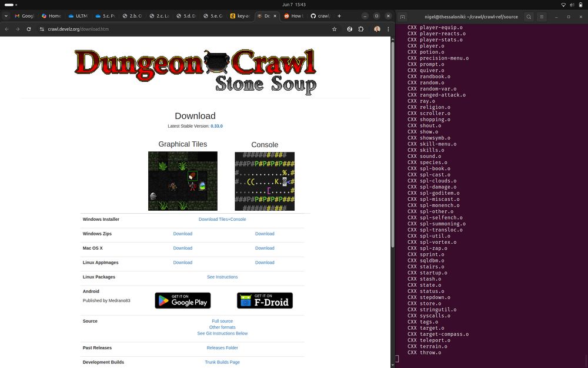Click the 'CXX religion.o' line in terminal
This screenshot has height=368, width=588.
429,107
